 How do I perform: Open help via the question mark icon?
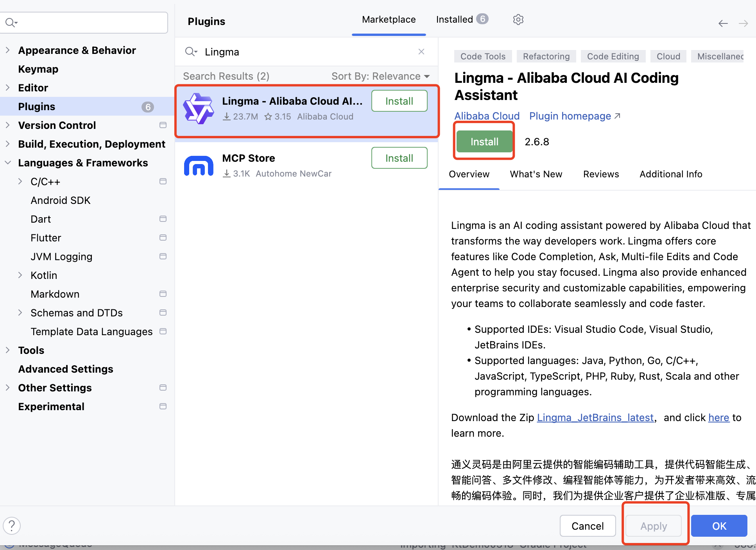(x=12, y=525)
